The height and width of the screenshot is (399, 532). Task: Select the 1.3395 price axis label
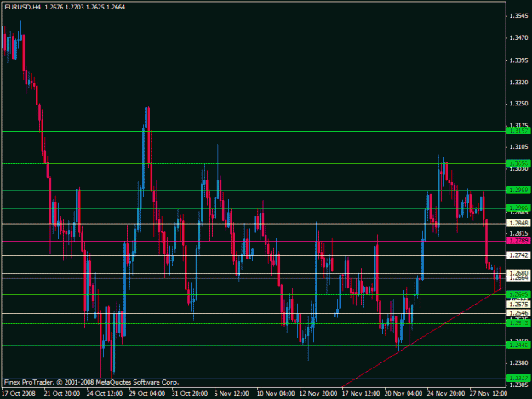pyautogui.click(x=518, y=60)
